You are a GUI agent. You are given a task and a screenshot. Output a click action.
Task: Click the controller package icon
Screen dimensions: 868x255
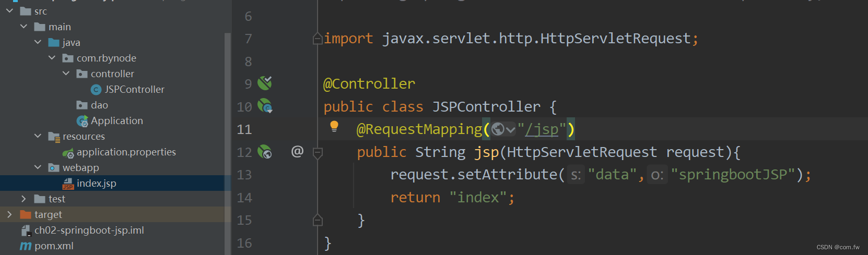(82, 74)
